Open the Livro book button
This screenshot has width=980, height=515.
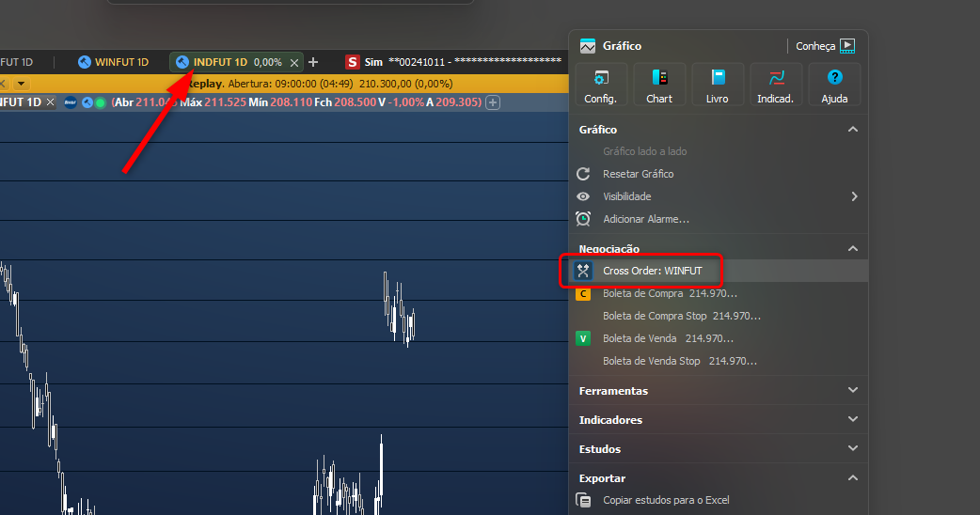click(x=717, y=85)
